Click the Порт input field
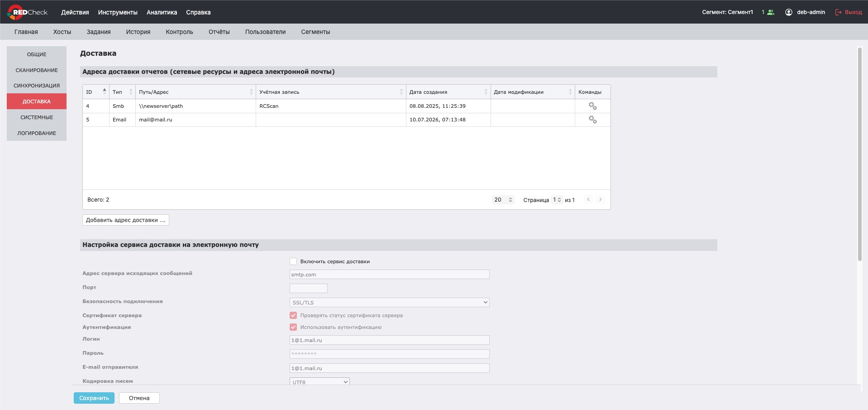 click(x=309, y=288)
